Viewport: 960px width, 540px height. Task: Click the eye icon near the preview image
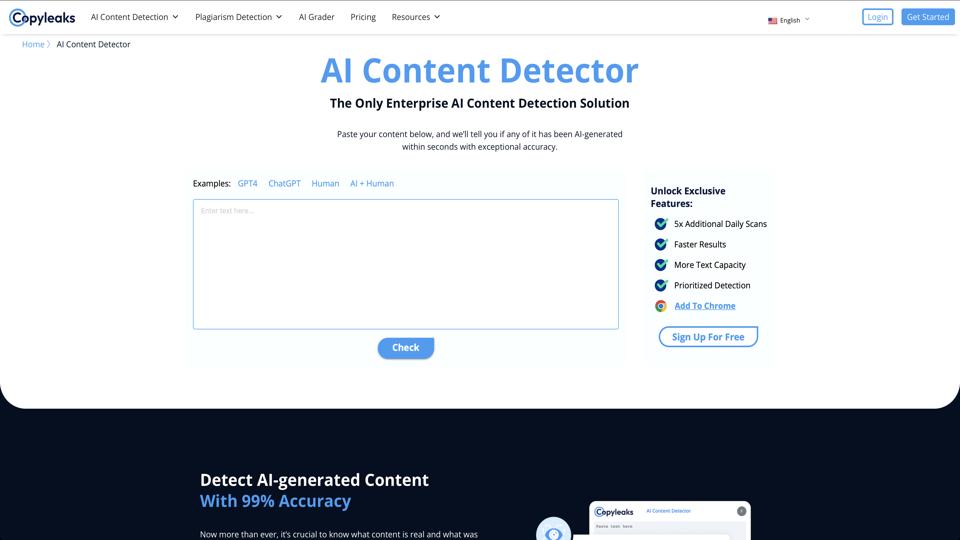pos(553,531)
